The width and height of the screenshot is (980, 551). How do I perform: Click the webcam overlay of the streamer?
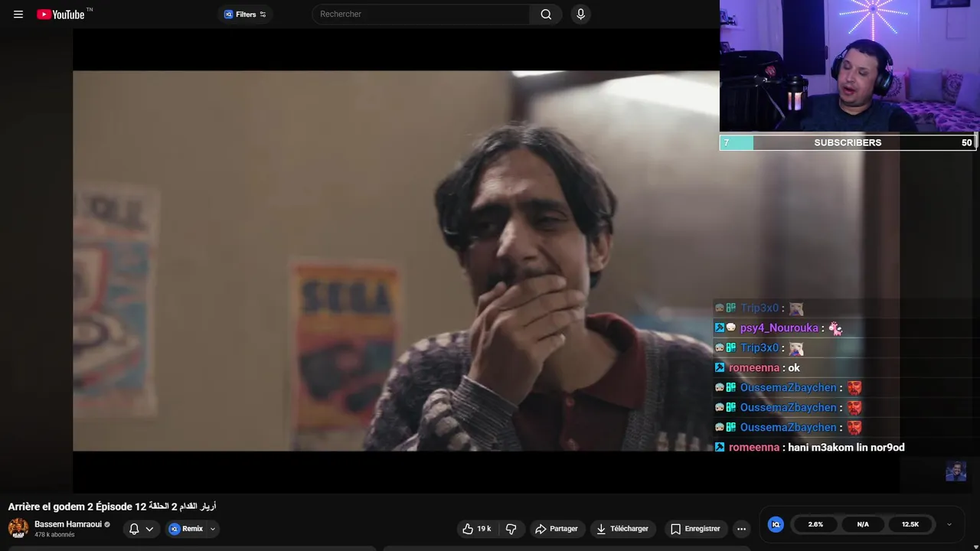850,67
